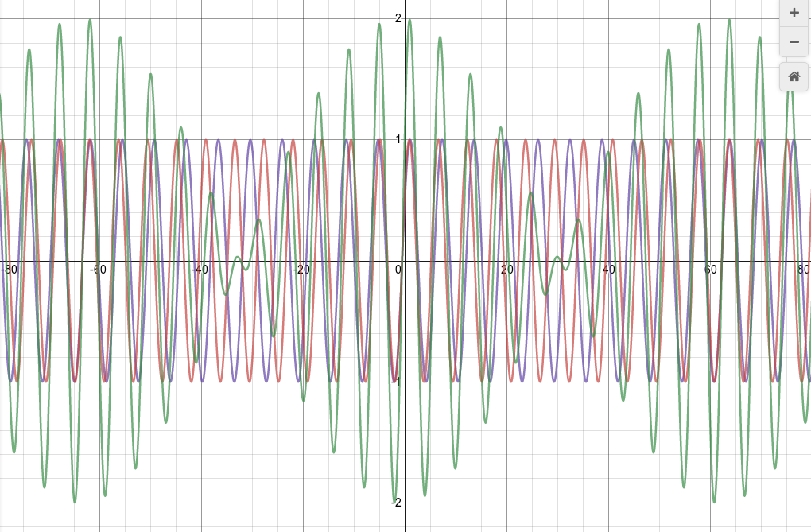Click the x-axis label 40
The image size is (811, 532).
point(608,270)
